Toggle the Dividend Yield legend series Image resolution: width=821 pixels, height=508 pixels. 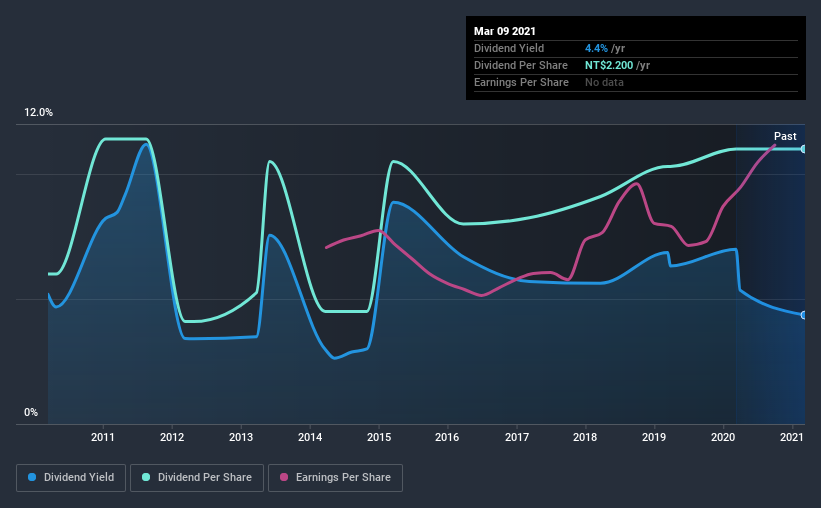(x=71, y=478)
